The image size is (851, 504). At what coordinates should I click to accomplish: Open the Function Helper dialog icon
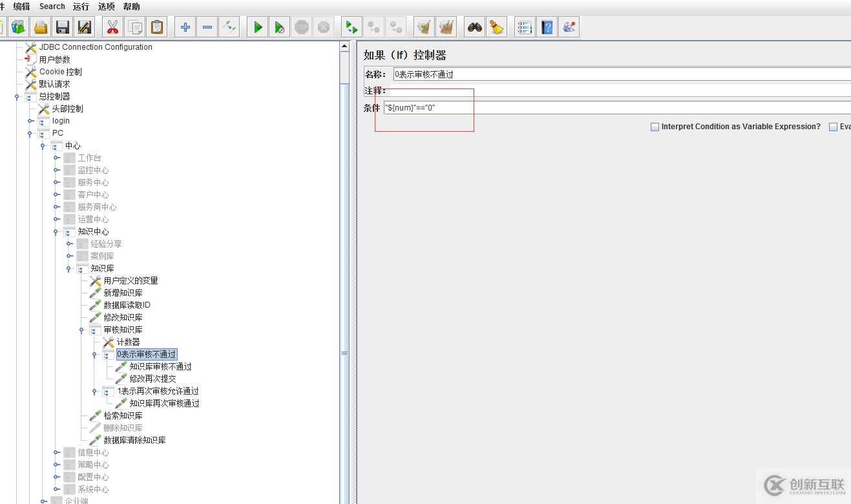(x=525, y=27)
